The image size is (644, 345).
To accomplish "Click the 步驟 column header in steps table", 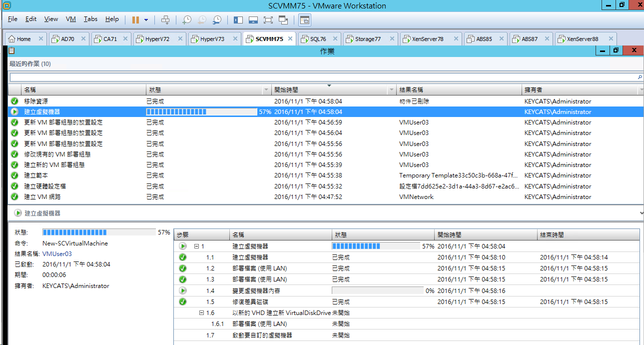I will (x=202, y=234).
